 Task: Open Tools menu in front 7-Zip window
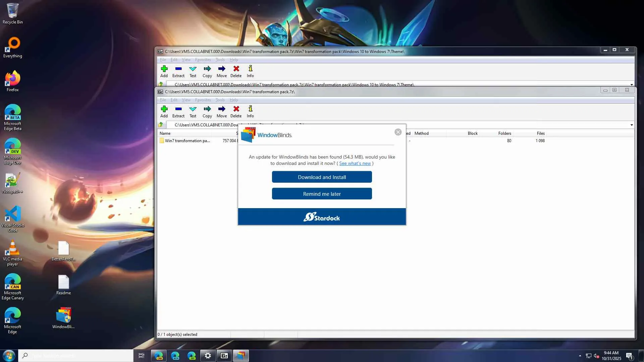click(x=220, y=100)
